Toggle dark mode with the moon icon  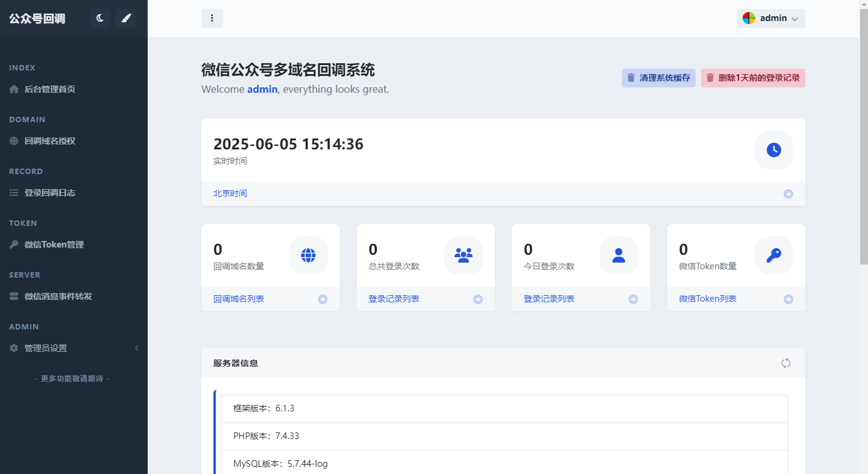click(x=101, y=19)
